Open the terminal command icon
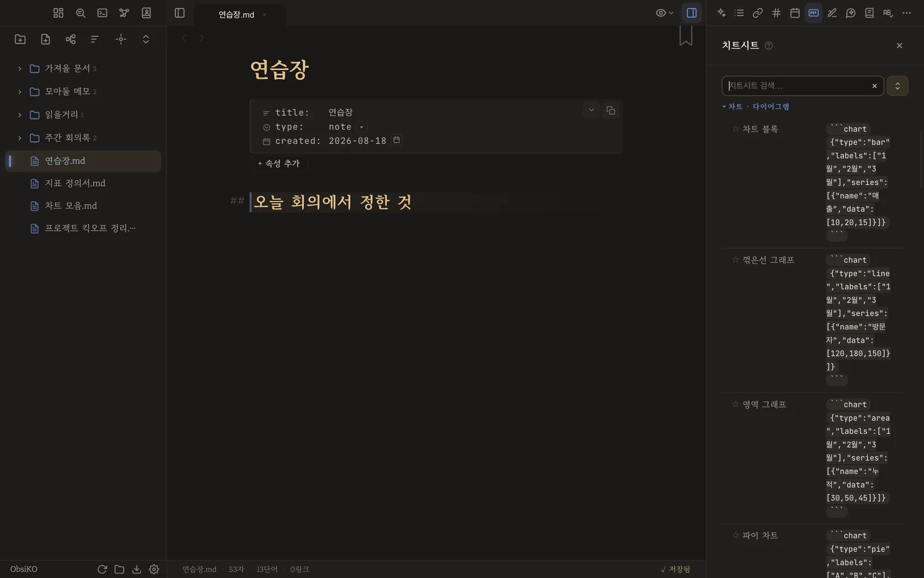 [102, 13]
